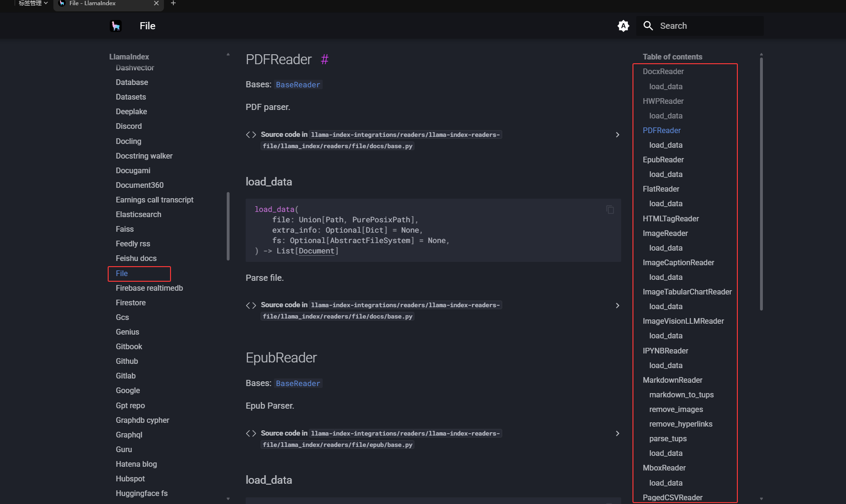The width and height of the screenshot is (846, 504).
Task: Jump to HTMLTagReader in table of contents
Action: (671, 218)
